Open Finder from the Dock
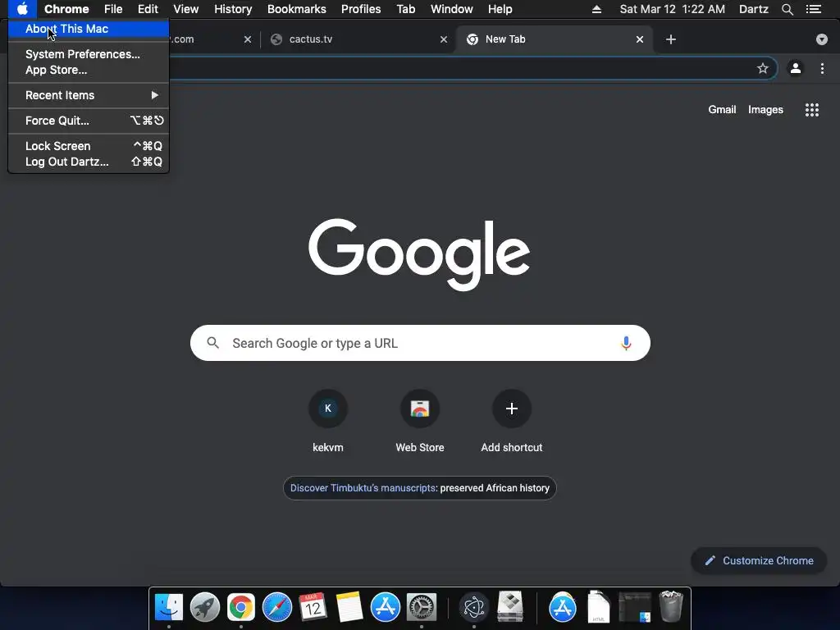The width and height of the screenshot is (840, 630). 169,607
